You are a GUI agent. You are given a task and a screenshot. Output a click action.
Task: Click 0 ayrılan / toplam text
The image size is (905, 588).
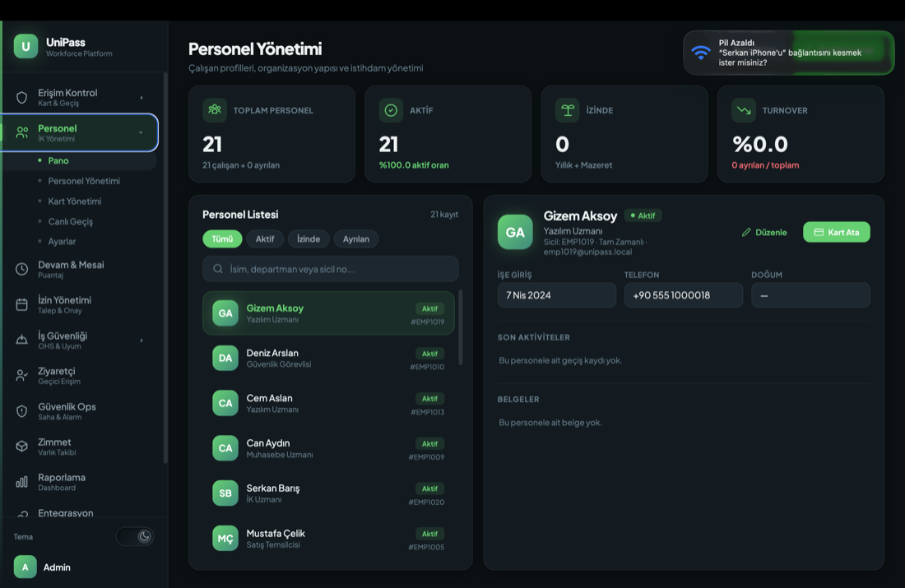[765, 165]
